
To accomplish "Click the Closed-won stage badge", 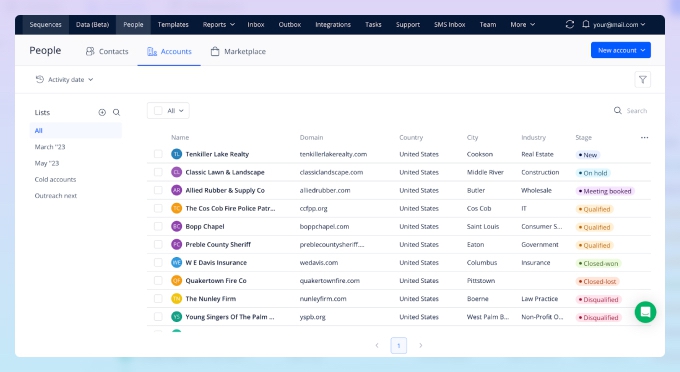I will (598, 264).
